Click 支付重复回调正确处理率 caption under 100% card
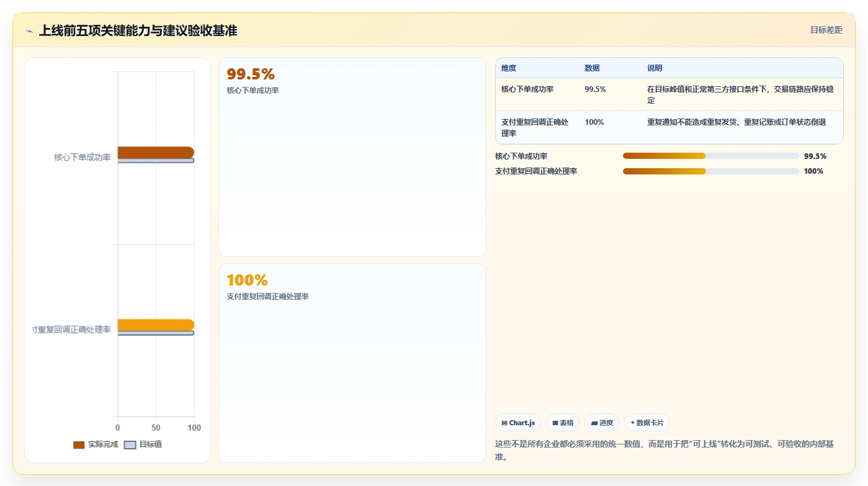 268,297
